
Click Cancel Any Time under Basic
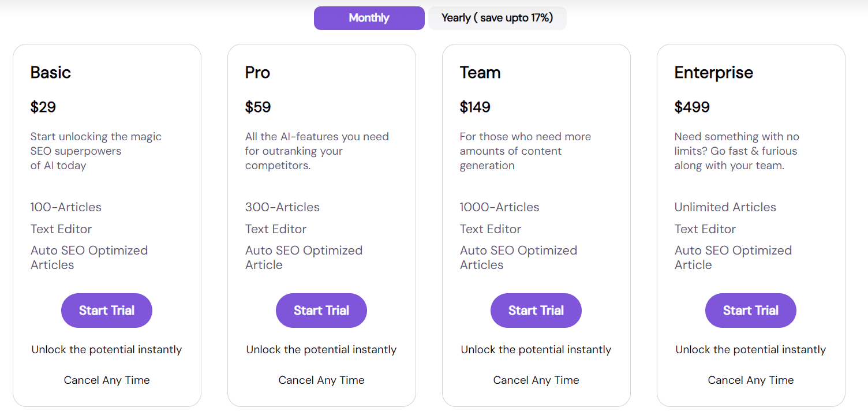click(x=107, y=380)
